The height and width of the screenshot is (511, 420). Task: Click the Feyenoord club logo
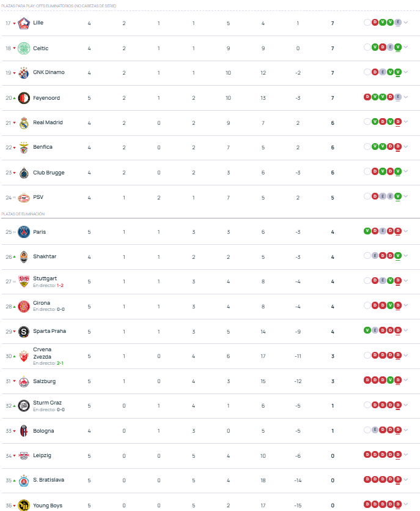(x=24, y=98)
